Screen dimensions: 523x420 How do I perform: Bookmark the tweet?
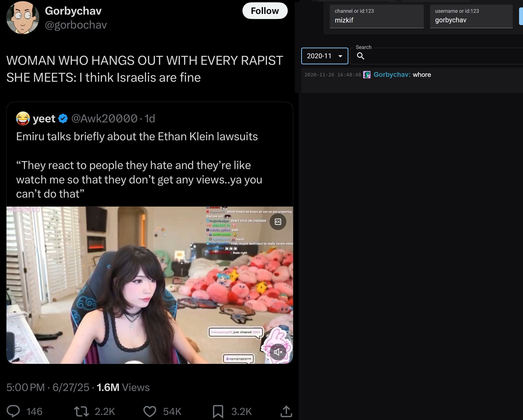coord(218,411)
